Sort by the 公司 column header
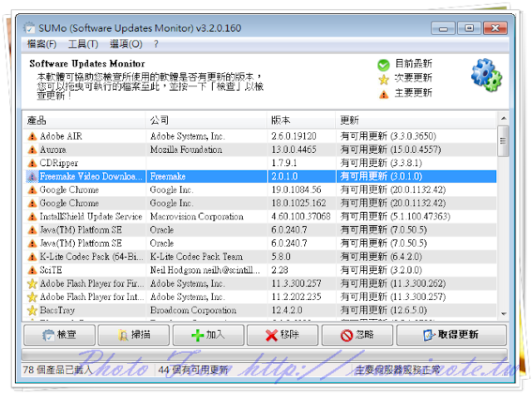532x393 pixels. 206,120
